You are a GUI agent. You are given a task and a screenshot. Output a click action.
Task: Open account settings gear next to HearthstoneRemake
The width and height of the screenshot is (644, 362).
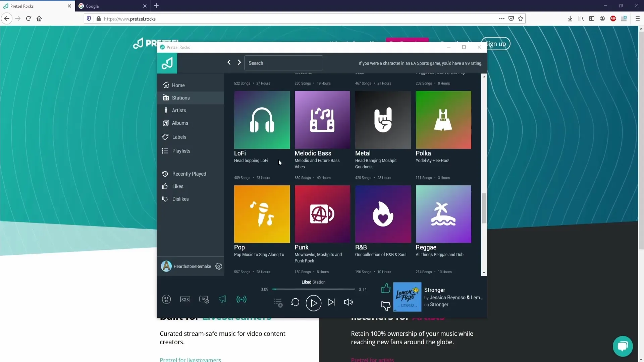(x=219, y=266)
